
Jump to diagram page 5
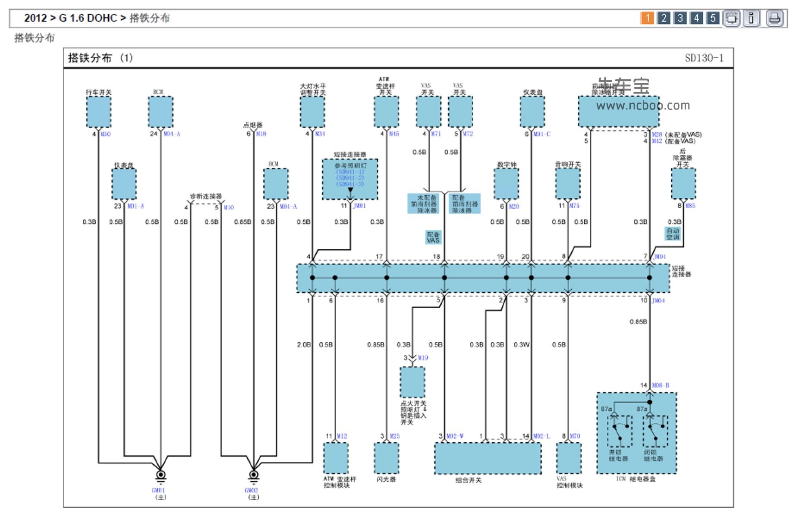(713, 18)
